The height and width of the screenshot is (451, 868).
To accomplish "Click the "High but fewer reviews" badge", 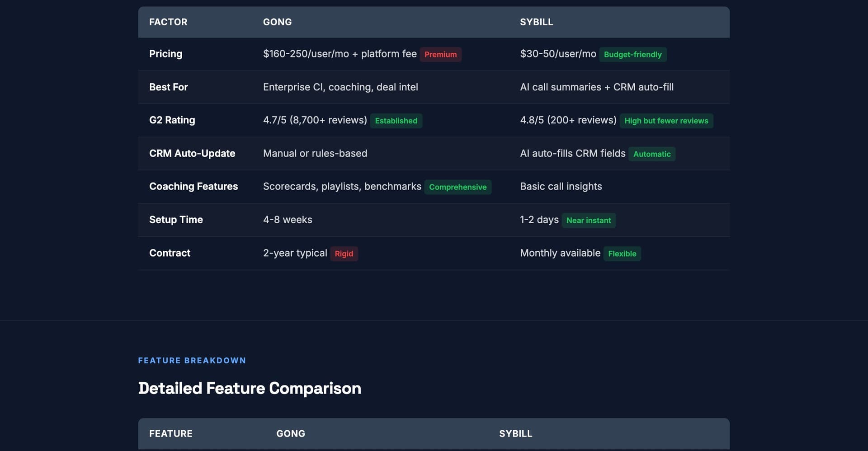I will coord(666,121).
